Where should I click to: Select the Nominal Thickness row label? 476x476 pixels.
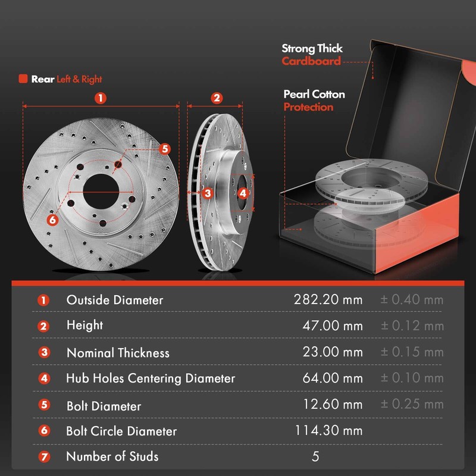coord(118,353)
